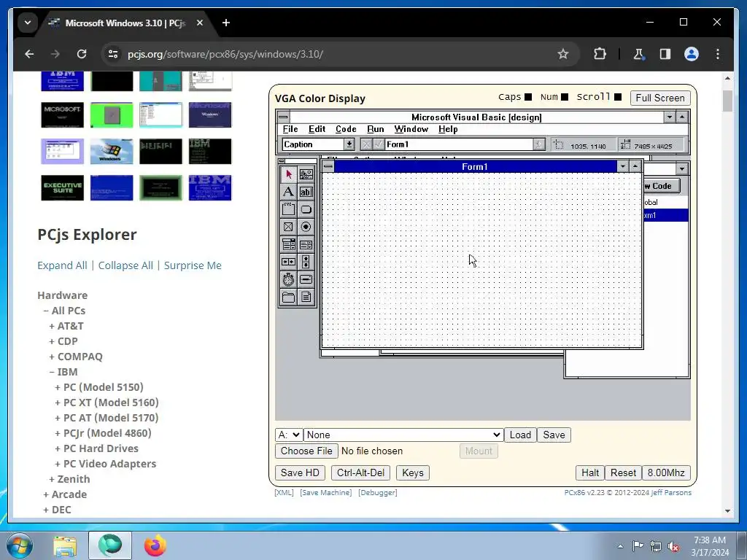Collapse the All PCs tree node
Screen dimensions: 747x560
point(46,311)
